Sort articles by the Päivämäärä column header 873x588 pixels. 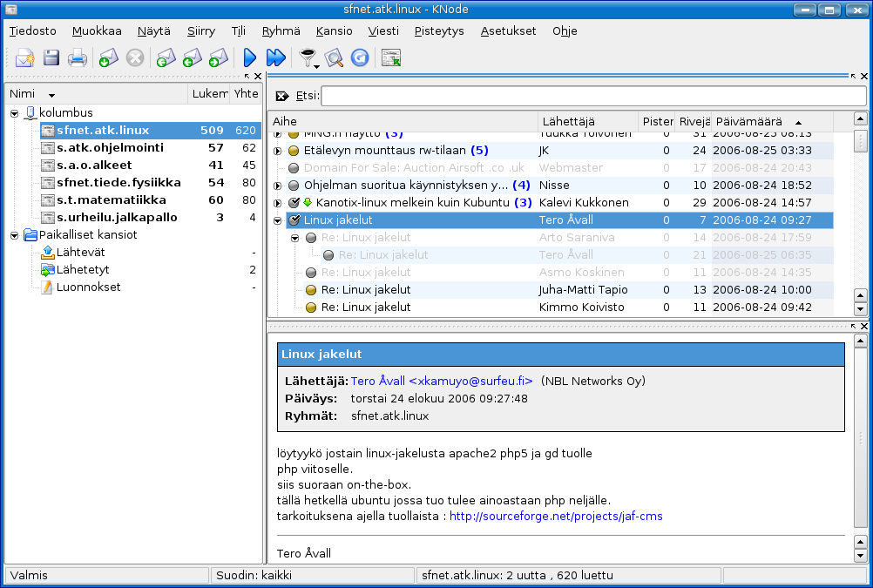click(x=749, y=121)
